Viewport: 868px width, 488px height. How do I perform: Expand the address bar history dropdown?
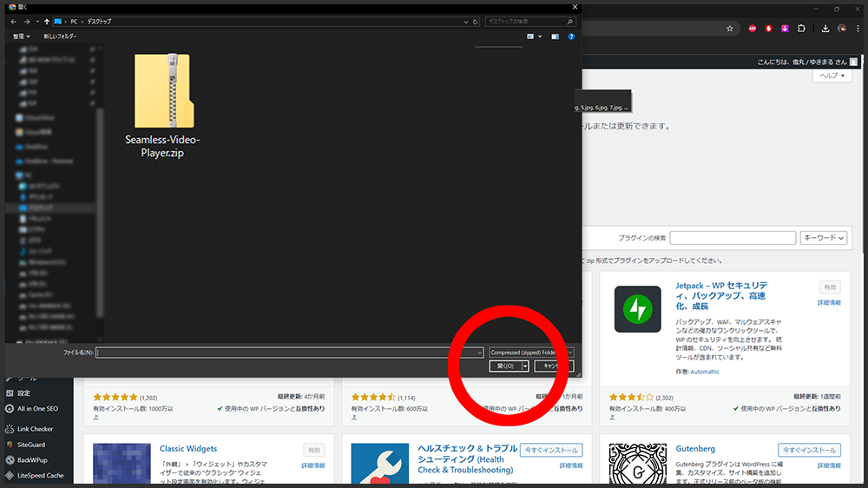tap(465, 22)
